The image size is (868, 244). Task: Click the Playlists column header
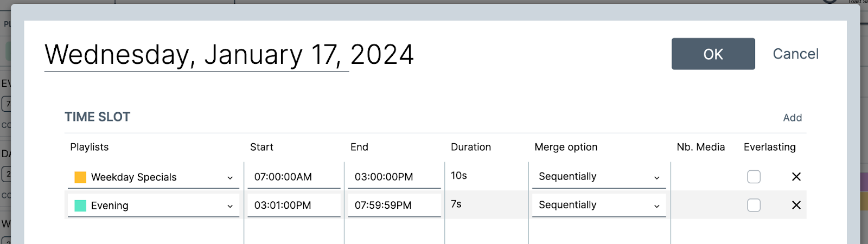coord(90,147)
